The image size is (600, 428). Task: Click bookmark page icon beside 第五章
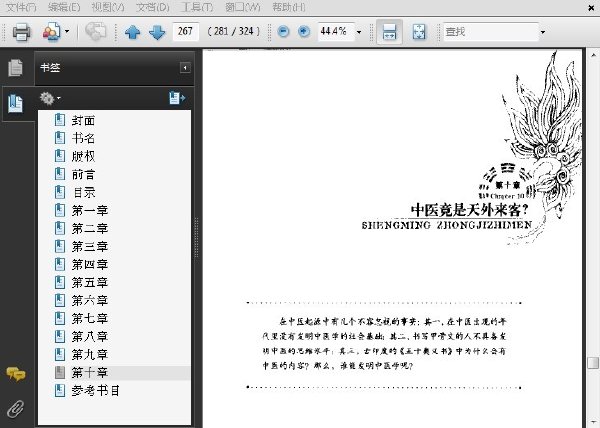60,282
